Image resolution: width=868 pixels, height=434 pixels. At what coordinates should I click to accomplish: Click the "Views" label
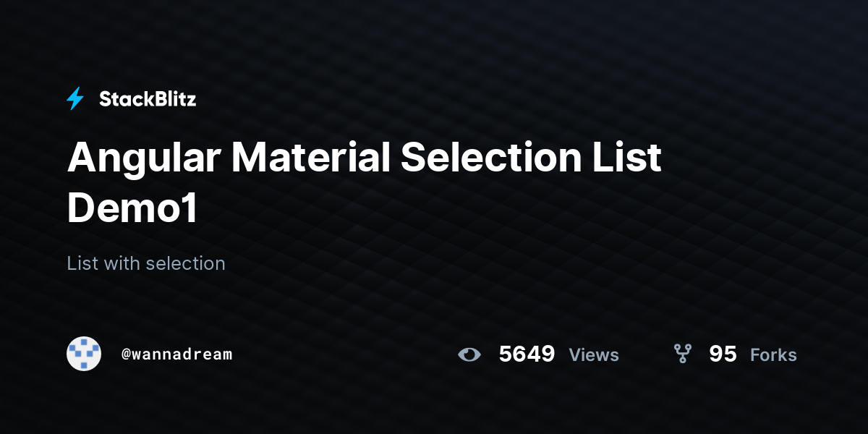click(594, 355)
